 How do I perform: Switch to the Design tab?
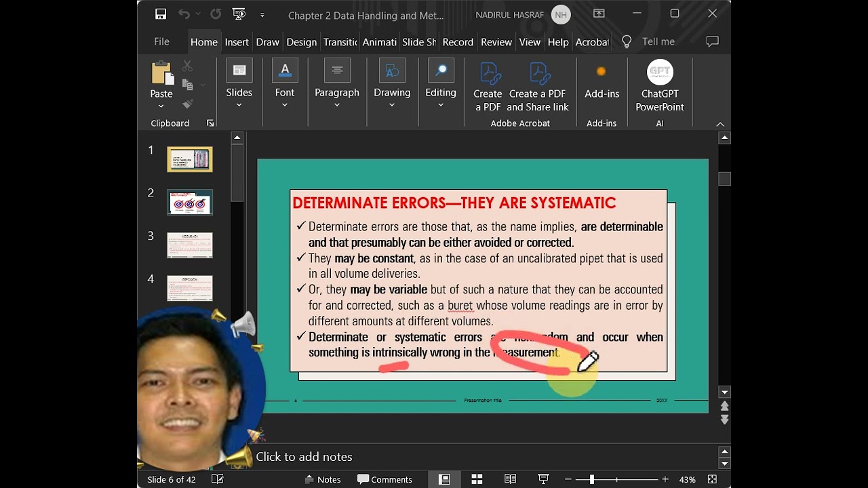301,42
